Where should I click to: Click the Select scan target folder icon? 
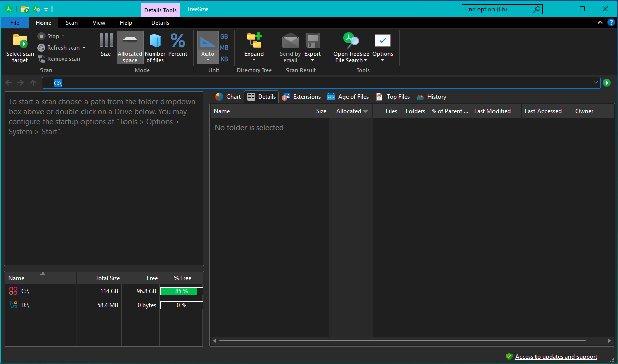click(20, 41)
